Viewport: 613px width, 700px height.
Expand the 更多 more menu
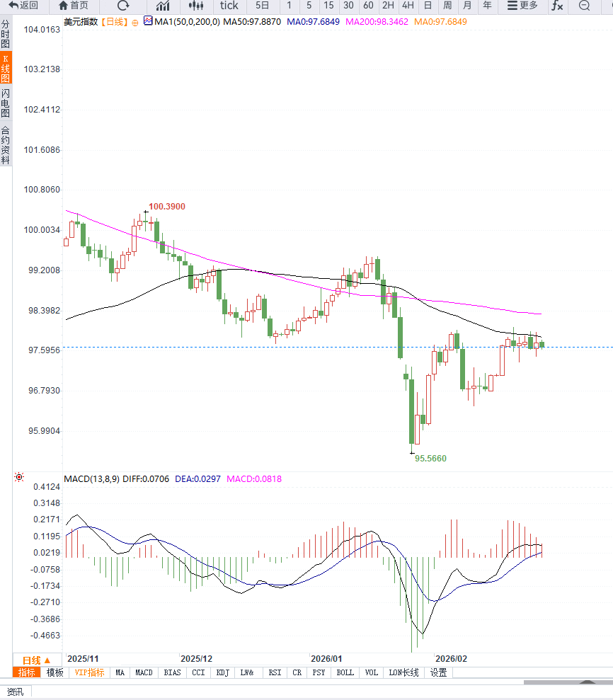click(x=522, y=6)
